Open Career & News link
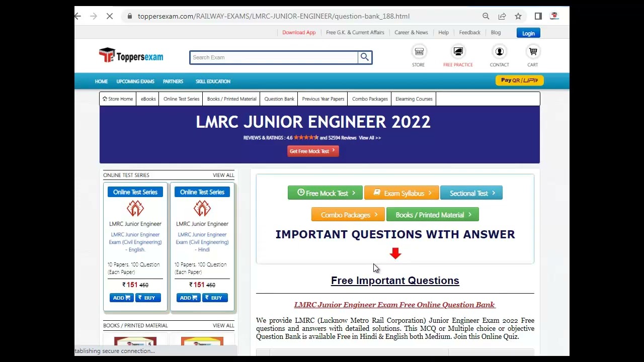644x362 pixels. tap(411, 32)
